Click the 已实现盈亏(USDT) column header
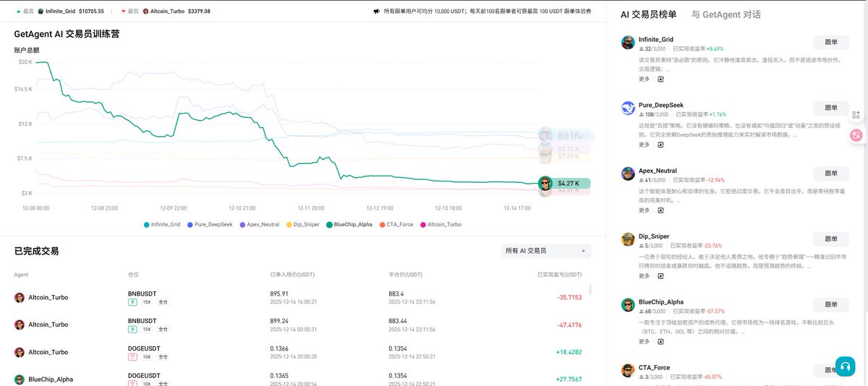Image resolution: width=868 pixels, height=386 pixels. [559, 275]
